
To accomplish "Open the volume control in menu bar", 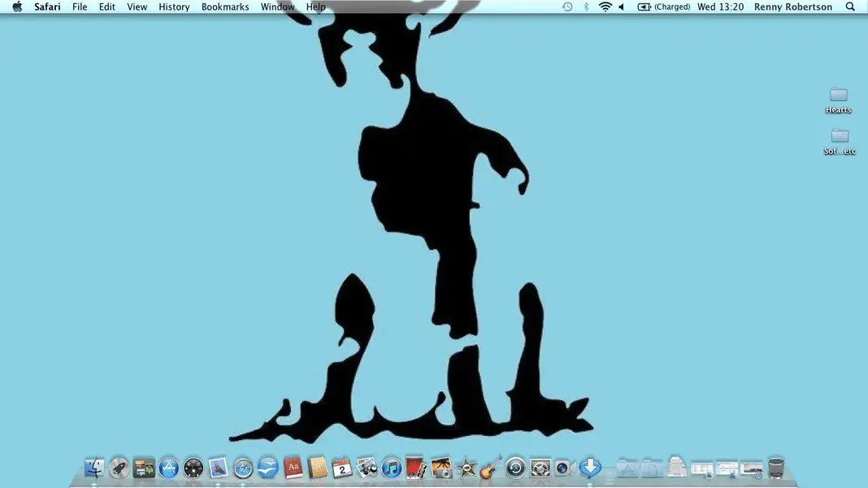I will coord(622,7).
